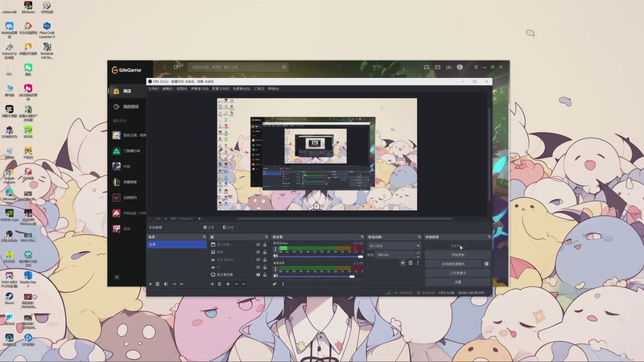
Task: Toggle visibility of 窗口采集 source
Action: [258, 245]
